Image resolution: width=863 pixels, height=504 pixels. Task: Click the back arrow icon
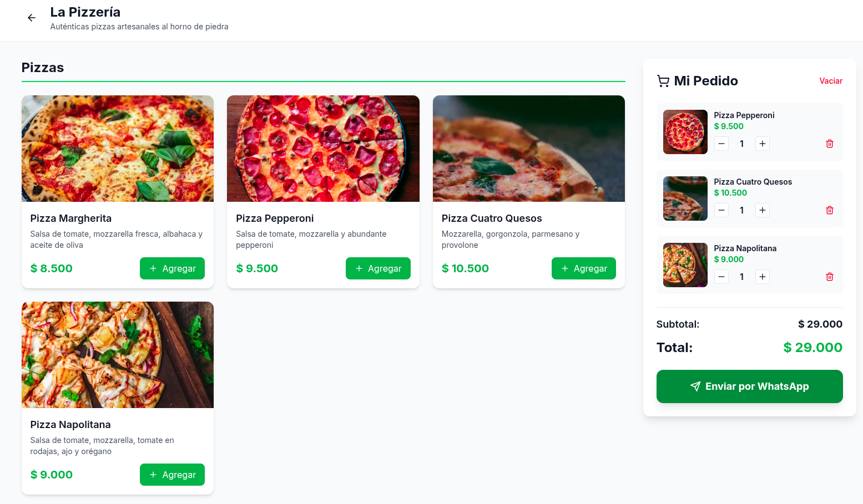coord(32,18)
